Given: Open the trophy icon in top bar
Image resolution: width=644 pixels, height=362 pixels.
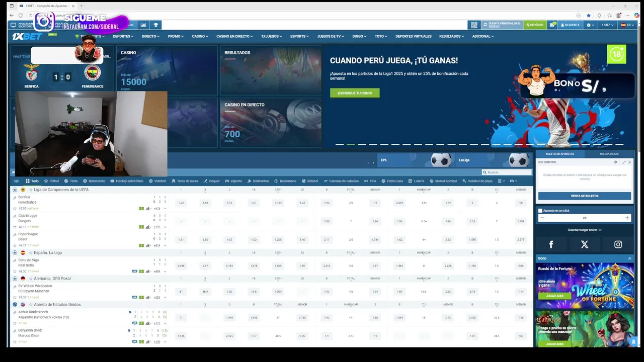Looking at the screenshot, I should point(156,25).
